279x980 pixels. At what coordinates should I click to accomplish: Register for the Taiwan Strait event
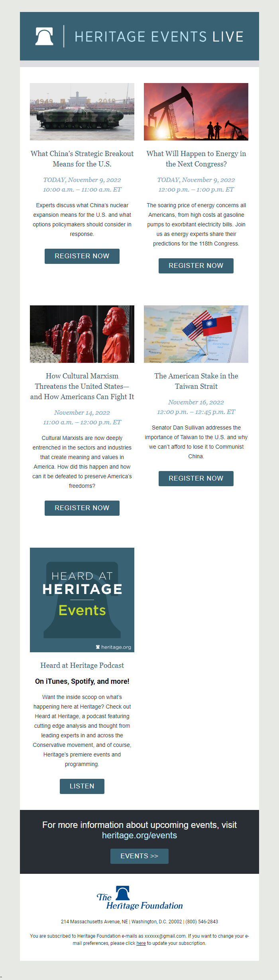[196, 479]
